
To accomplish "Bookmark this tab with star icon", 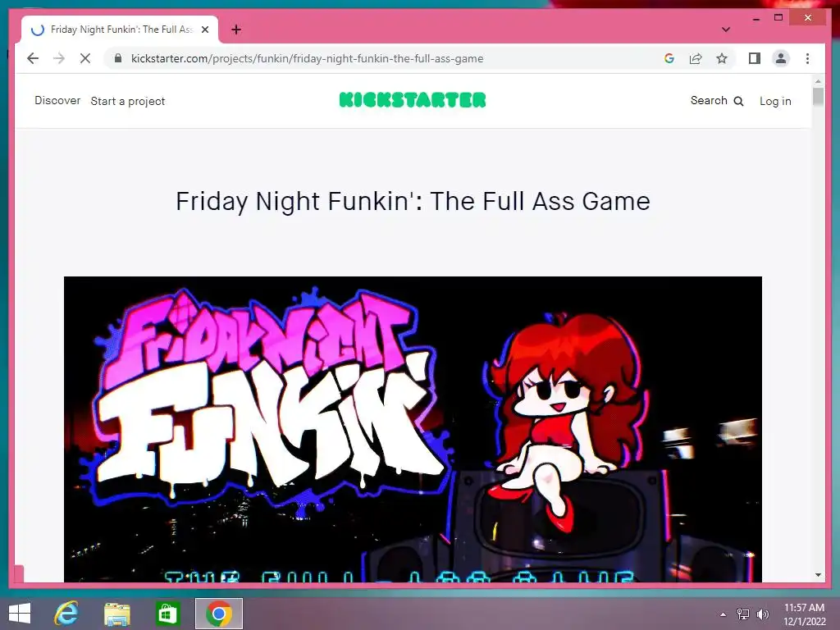I will coord(722,58).
